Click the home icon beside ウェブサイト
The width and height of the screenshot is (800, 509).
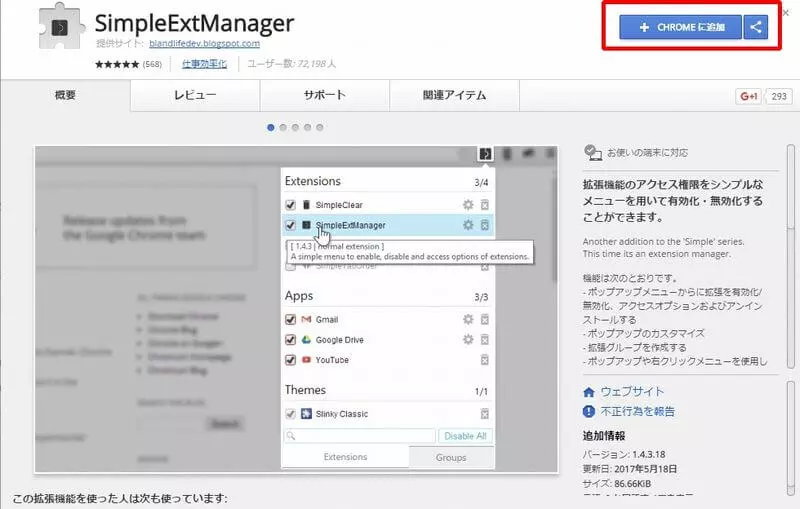589,392
